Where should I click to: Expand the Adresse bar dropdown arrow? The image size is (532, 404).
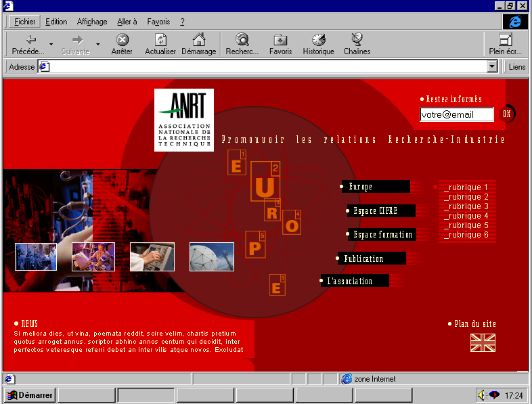493,67
